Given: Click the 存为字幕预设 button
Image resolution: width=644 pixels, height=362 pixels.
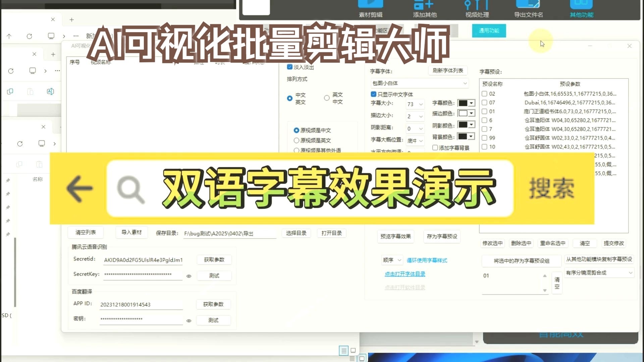Looking at the screenshot, I should 442,237.
